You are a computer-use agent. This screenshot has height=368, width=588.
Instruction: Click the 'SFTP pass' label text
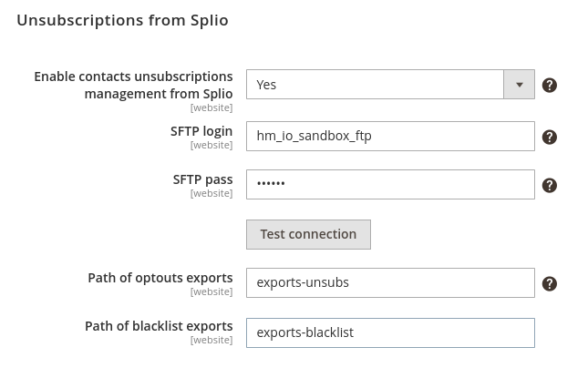(202, 179)
